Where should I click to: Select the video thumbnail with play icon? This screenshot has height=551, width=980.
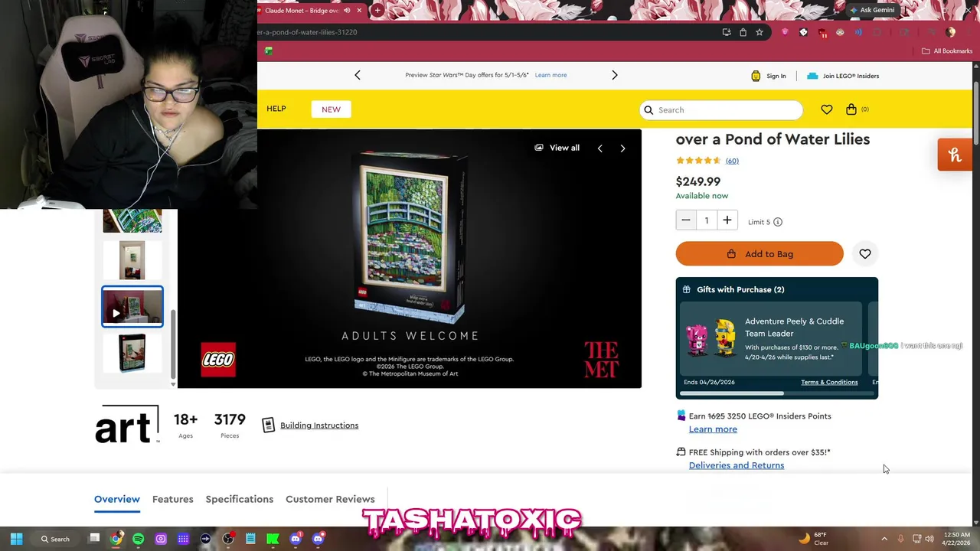point(132,306)
